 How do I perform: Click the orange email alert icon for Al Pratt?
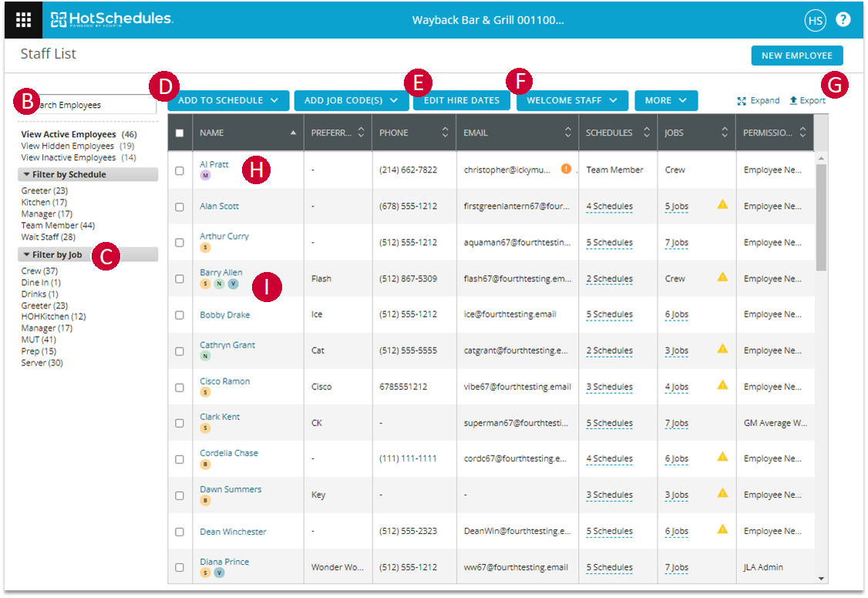pos(566,169)
